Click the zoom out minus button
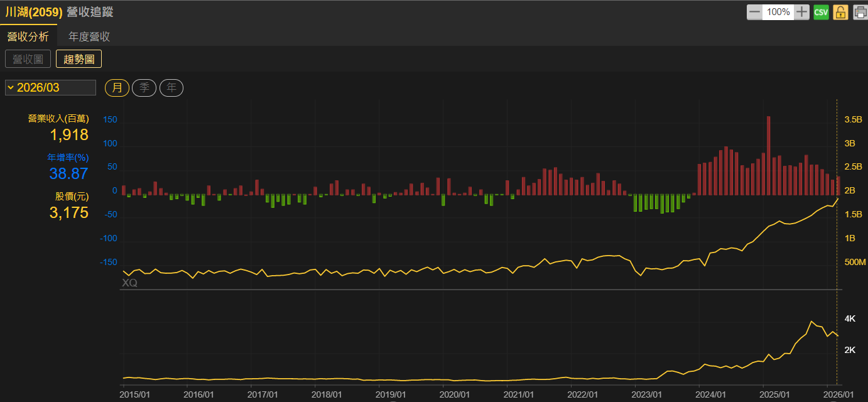 coord(754,12)
